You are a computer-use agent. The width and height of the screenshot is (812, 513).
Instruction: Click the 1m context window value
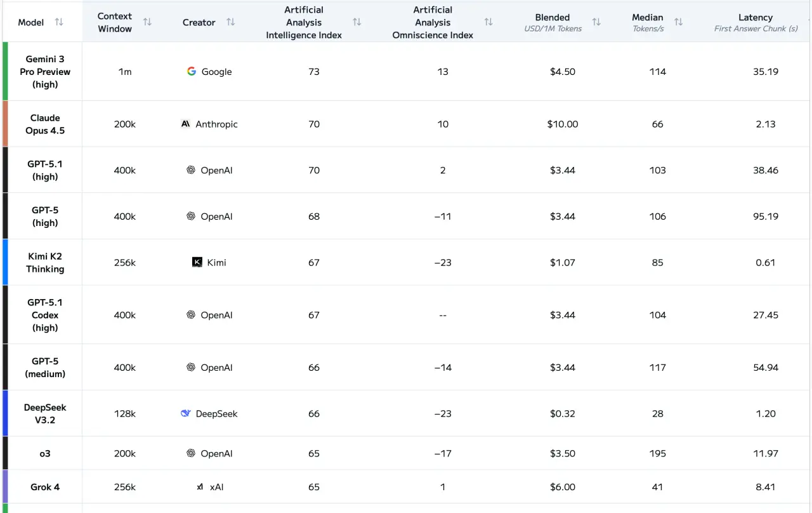(125, 72)
